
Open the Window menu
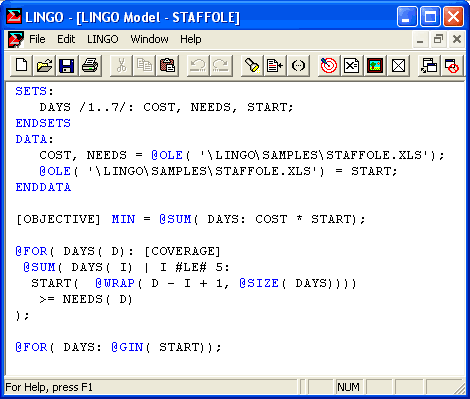(149, 39)
